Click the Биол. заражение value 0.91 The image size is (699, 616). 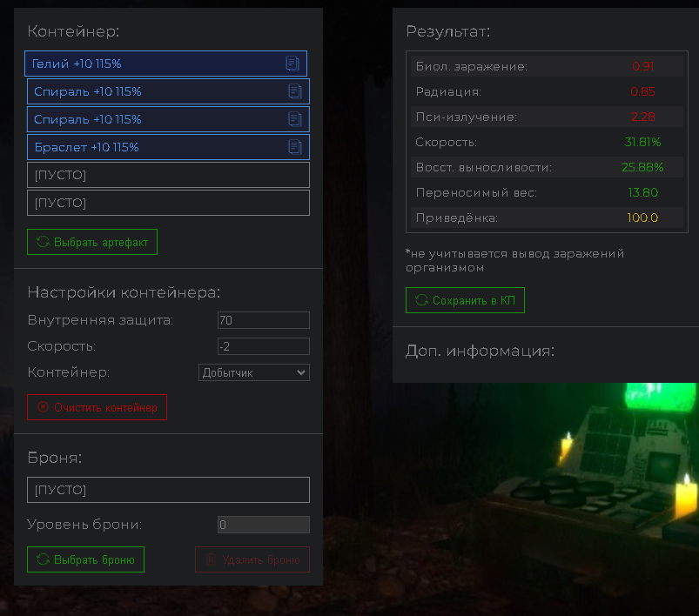click(x=642, y=66)
